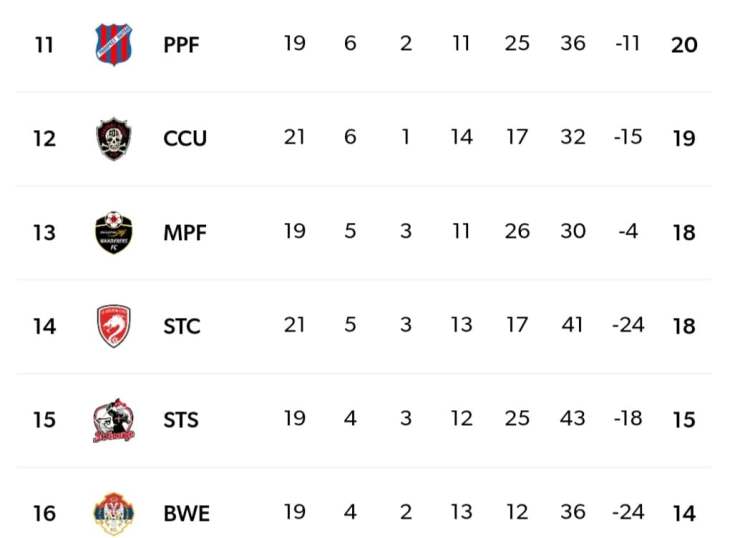Click STS's goal difference of -18
Screen dimensions: 750x538
coord(628,419)
